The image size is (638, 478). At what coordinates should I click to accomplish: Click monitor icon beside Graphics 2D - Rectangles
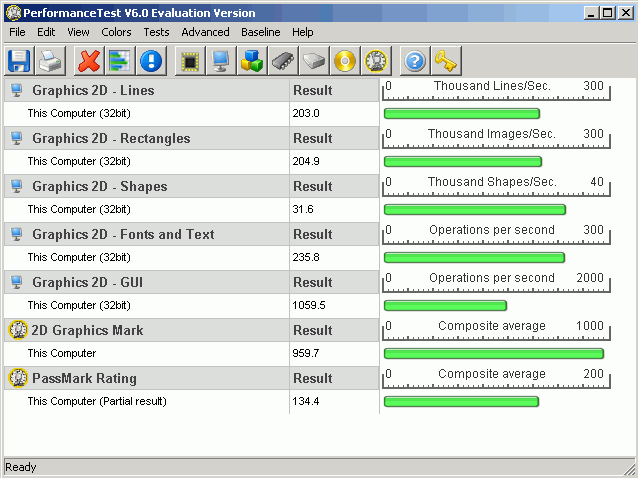pyautogui.click(x=17, y=138)
